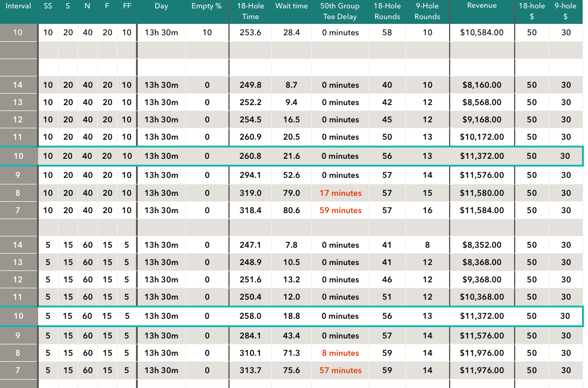Click the Interval column header
588x388 pixels.
18,6
